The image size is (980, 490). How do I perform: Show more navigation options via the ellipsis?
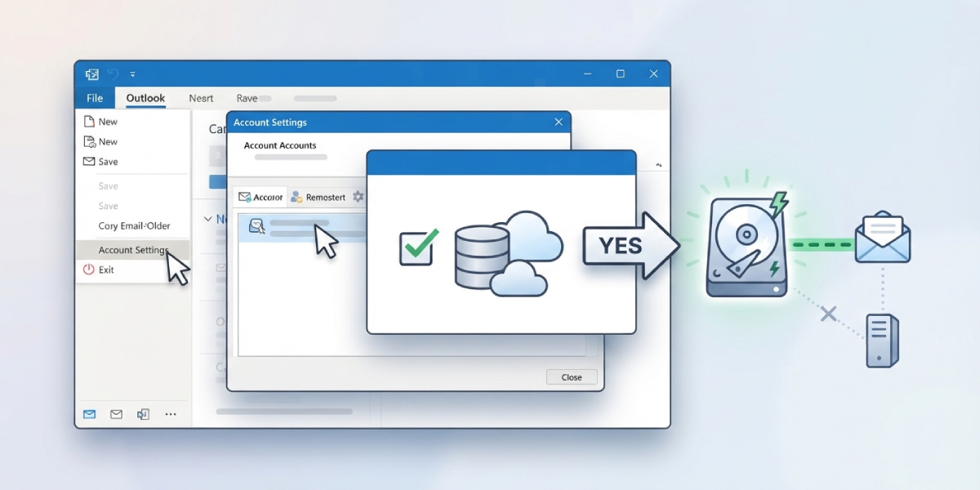171,414
